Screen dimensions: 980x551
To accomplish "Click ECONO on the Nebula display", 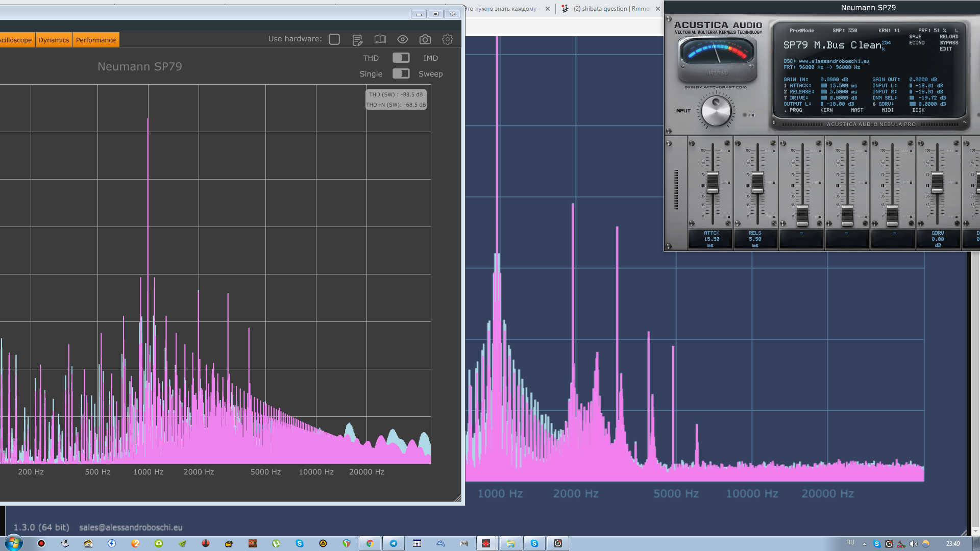I will [x=917, y=43].
